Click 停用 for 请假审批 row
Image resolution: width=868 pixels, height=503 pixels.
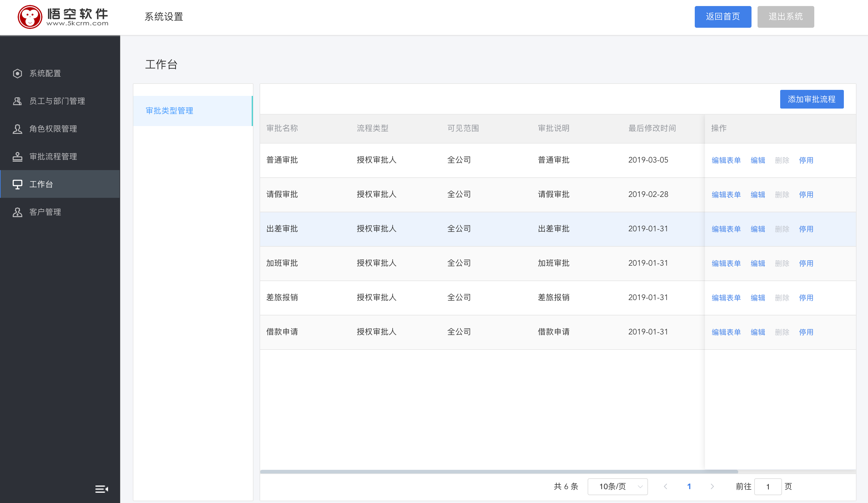[806, 195]
